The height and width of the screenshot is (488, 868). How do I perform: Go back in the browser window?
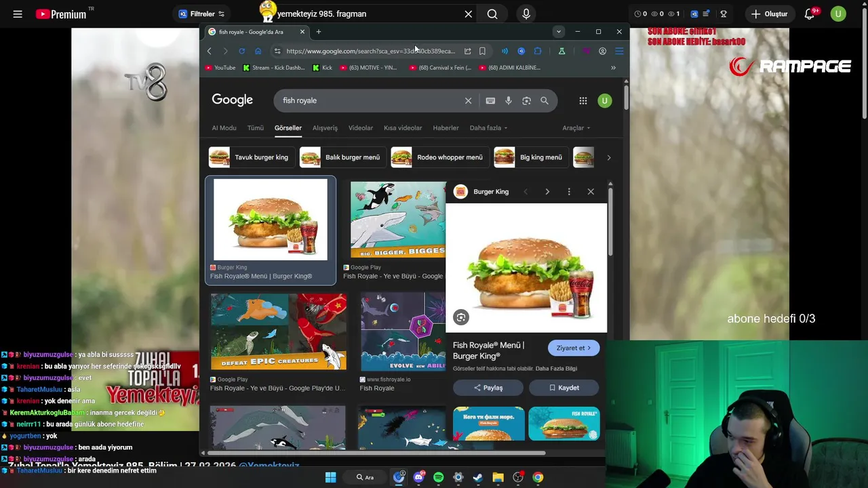point(210,51)
